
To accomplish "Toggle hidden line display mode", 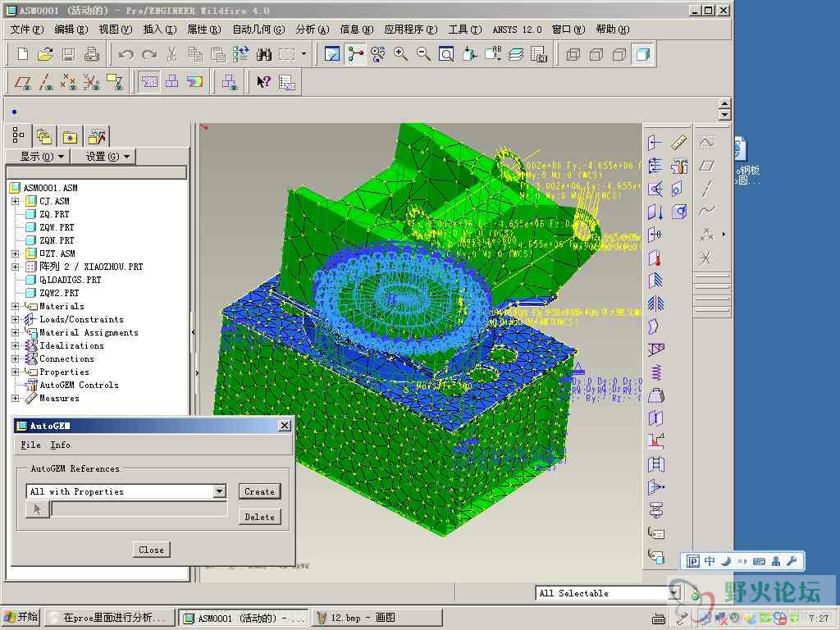I will pyautogui.click(x=596, y=54).
